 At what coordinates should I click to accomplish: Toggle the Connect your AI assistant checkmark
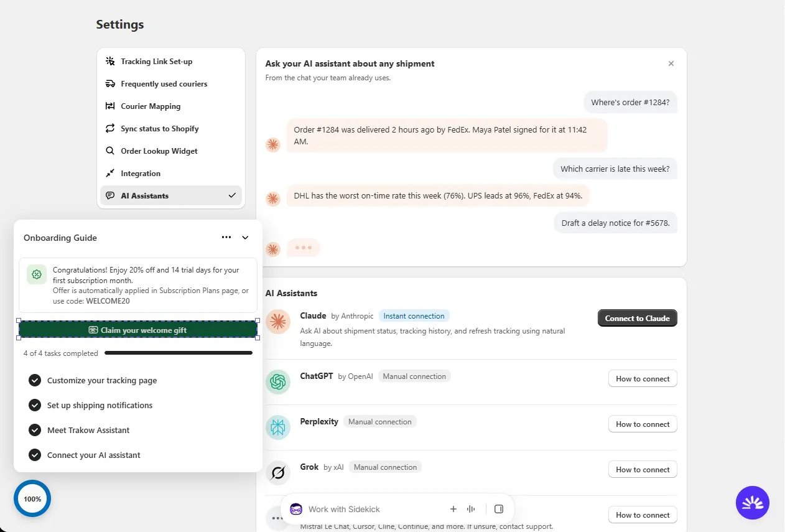35,455
